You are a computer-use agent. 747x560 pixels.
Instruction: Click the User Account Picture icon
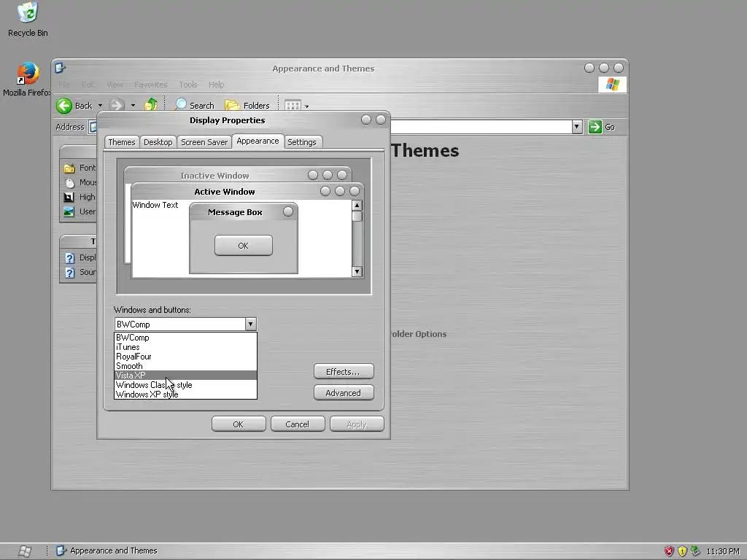pos(69,212)
